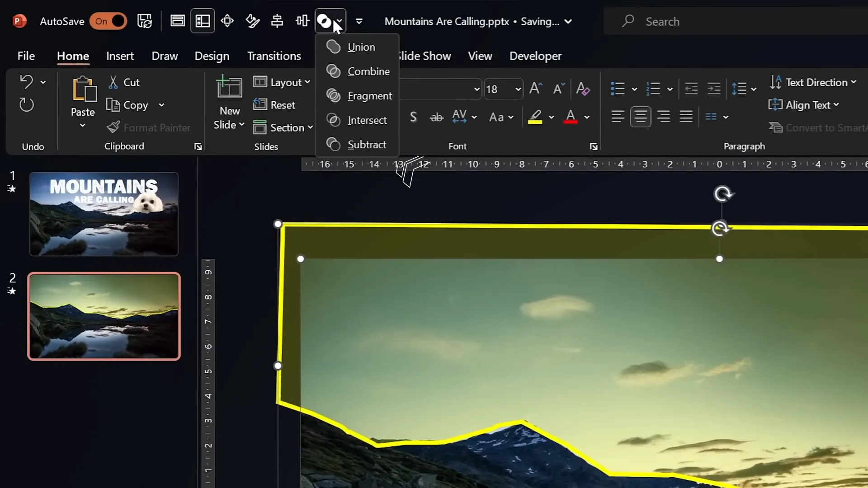
Task: Open the Move or Arrange icon on Quick Access Toolbar
Action: point(227,21)
